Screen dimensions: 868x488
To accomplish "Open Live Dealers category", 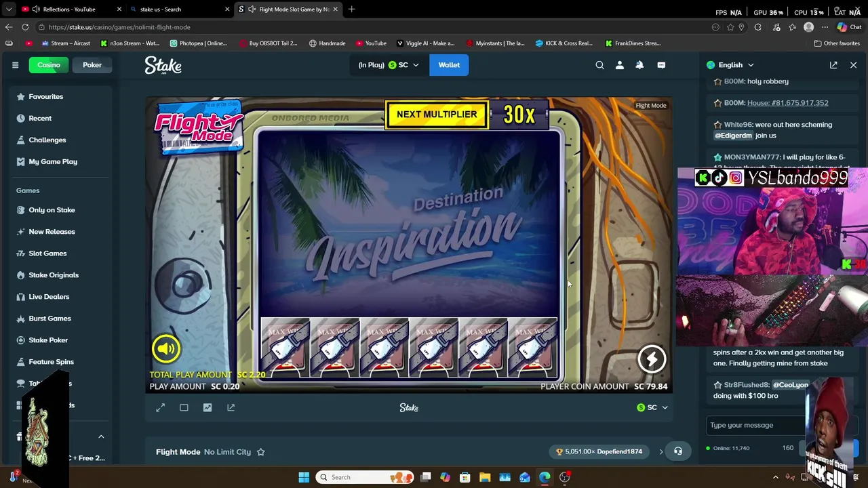I will click(x=49, y=297).
